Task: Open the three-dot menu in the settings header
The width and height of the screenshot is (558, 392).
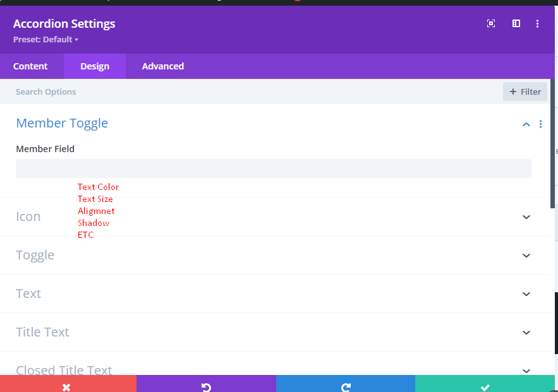Action: [538, 23]
